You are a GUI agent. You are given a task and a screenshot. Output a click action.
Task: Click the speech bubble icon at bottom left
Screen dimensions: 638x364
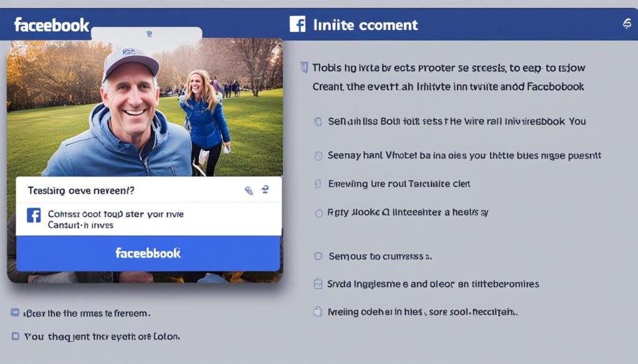point(14,313)
